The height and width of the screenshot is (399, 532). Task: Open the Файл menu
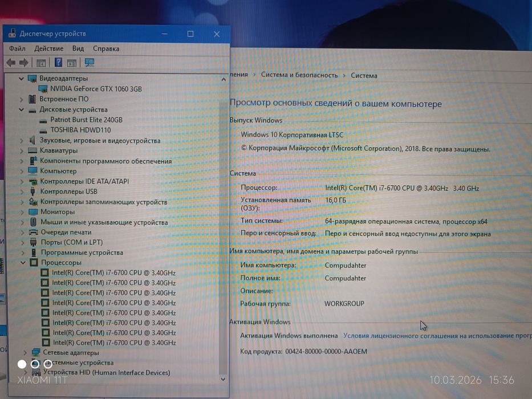(x=17, y=48)
